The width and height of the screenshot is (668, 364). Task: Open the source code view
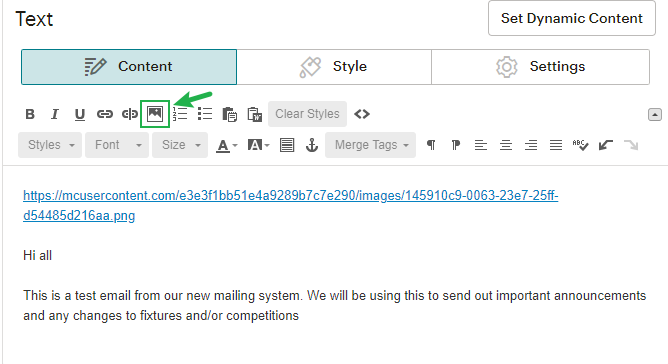point(362,114)
